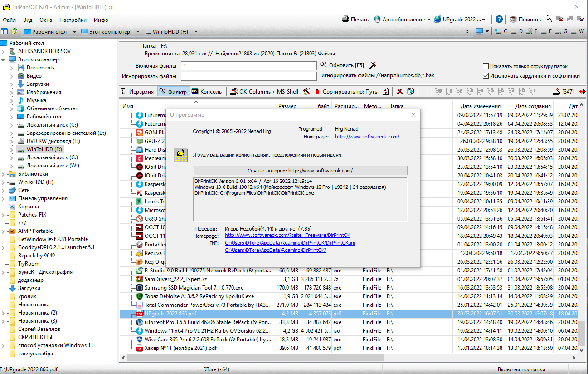Click the Помощь coffee cup button
This screenshot has height=374, width=588.
[x=525, y=20]
